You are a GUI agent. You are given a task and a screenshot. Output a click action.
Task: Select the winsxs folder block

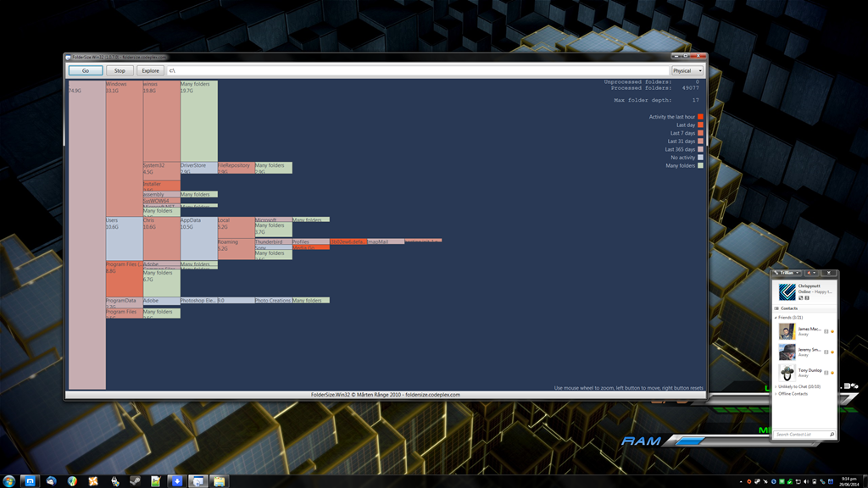(x=161, y=120)
